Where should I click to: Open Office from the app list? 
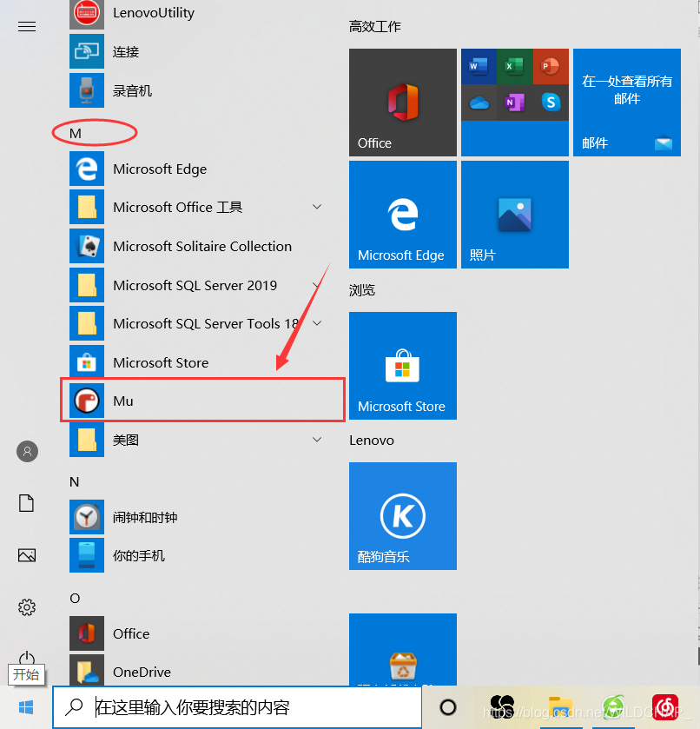(87, 633)
